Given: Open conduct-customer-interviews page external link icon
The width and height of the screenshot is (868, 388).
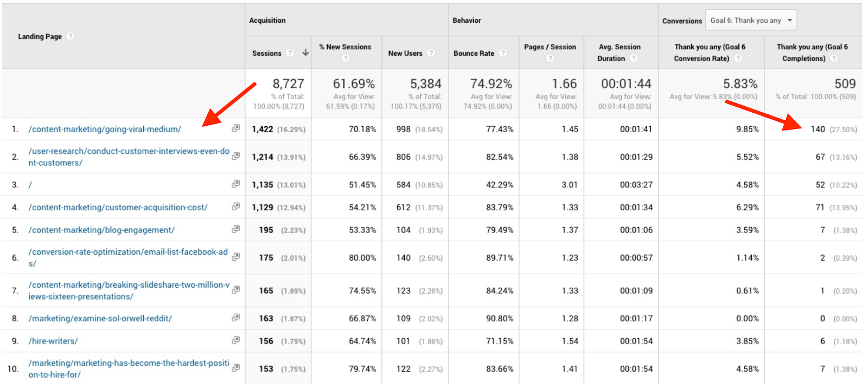Looking at the screenshot, I should click(235, 156).
